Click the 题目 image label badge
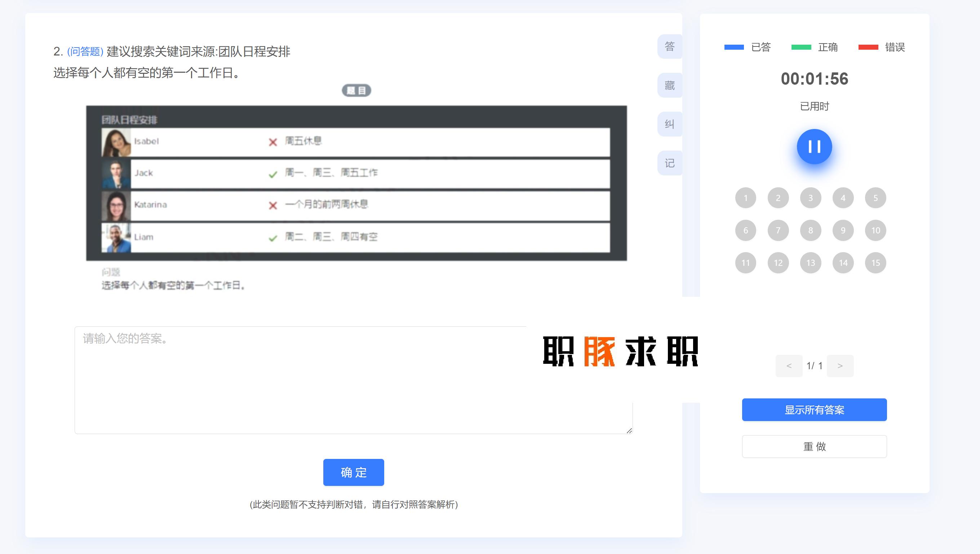The image size is (980, 554). point(356,90)
